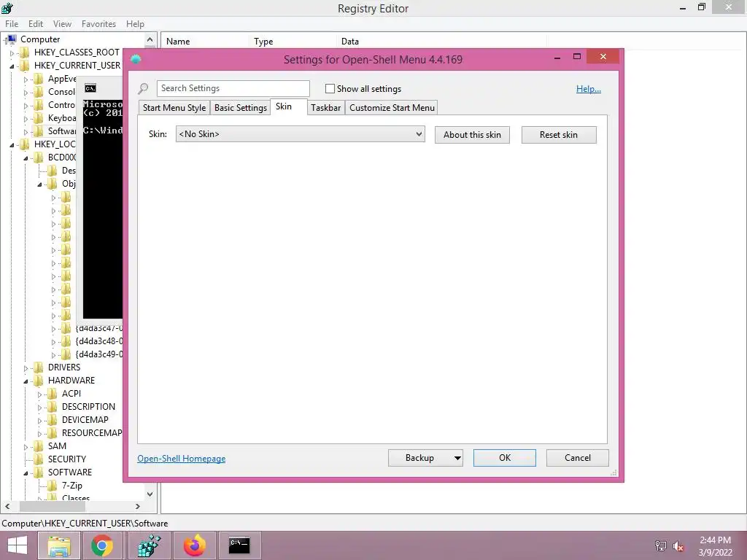
Task: Click the Computer root icon in registry tree
Action: (11, 39)
